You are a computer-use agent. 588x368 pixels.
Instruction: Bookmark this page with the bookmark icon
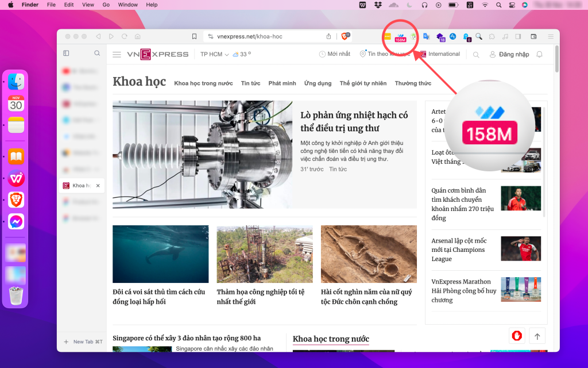click(x=194, y=36)
